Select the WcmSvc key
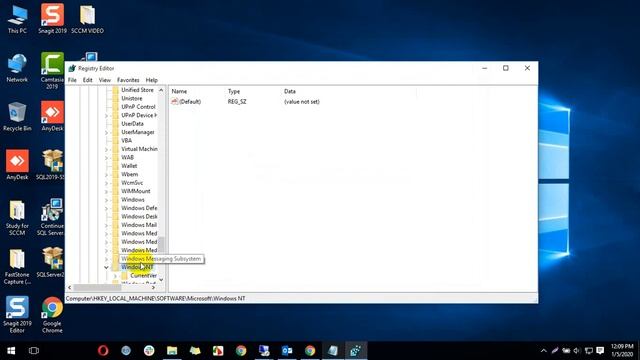Viewport: 640px width, 360px height. click(x=132, y=183)
